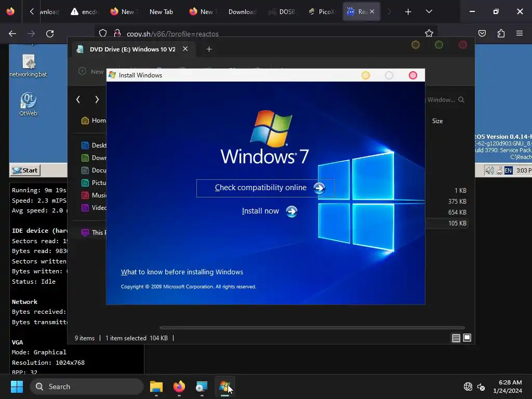Open the clock showing 6:28 AM
The height and width of the screenshot is (399, 532).
pyautogui.click(x=508, y=387)
